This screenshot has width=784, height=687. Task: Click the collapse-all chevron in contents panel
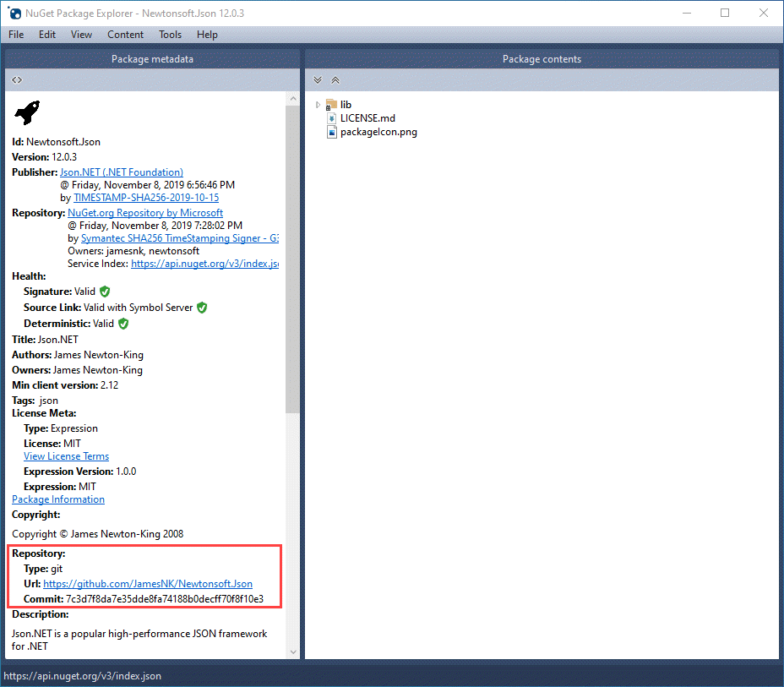pyautogui.click(x=335, y=79)
